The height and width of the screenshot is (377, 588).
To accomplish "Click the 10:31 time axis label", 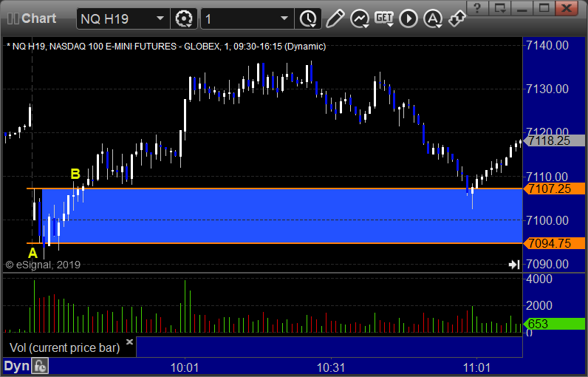I will coord(330,367).
